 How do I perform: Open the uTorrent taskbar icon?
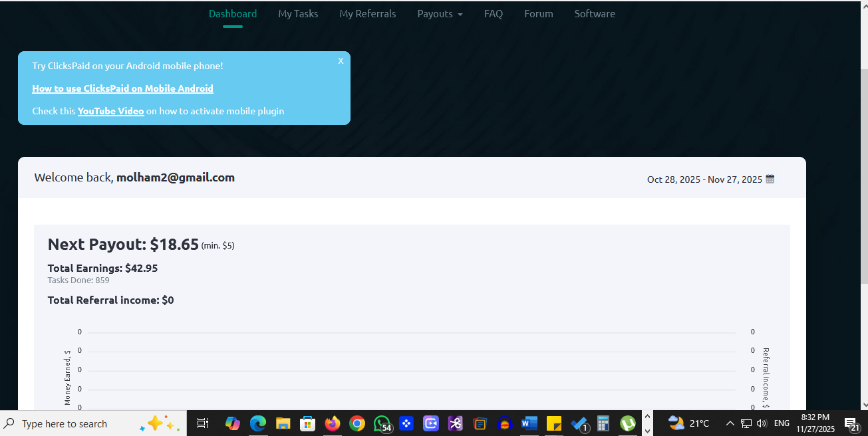[x=627, y=423]
